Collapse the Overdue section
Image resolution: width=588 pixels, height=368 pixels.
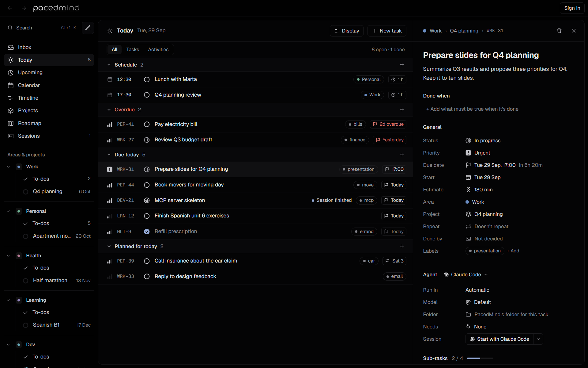[x=109, y=110]
